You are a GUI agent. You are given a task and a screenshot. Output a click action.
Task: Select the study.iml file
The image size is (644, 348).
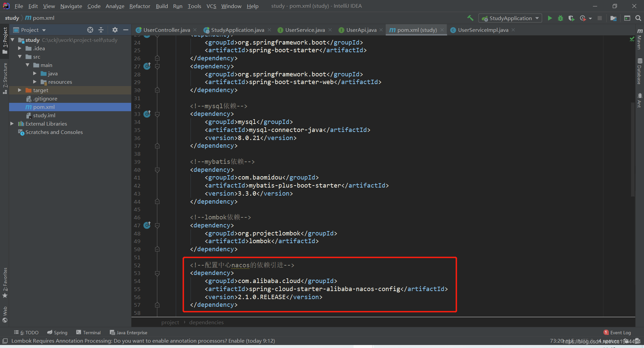point(70,115)
